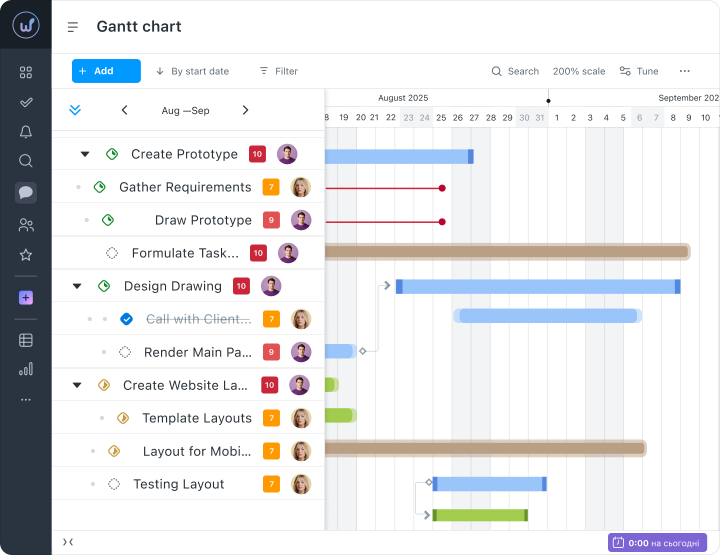Image resolution: width=720 pixels, height=555 pixels.
Task: Collapse all tasks with double chevron icon
Action: 75,110
